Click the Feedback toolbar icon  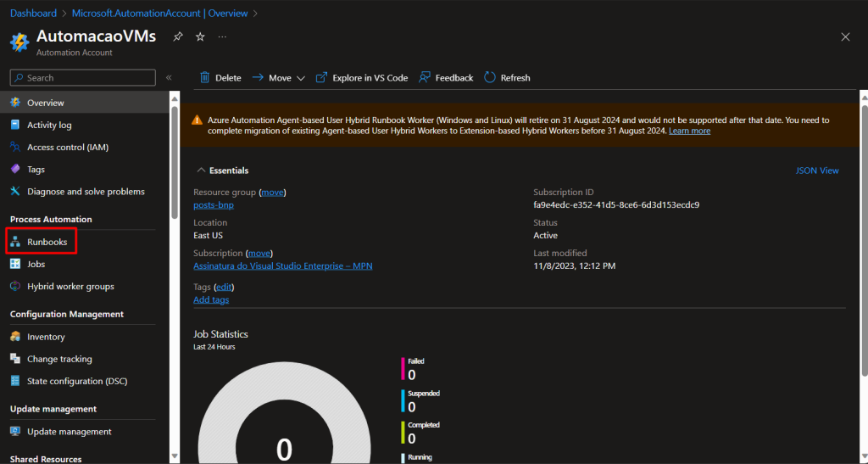pos(426,77)
